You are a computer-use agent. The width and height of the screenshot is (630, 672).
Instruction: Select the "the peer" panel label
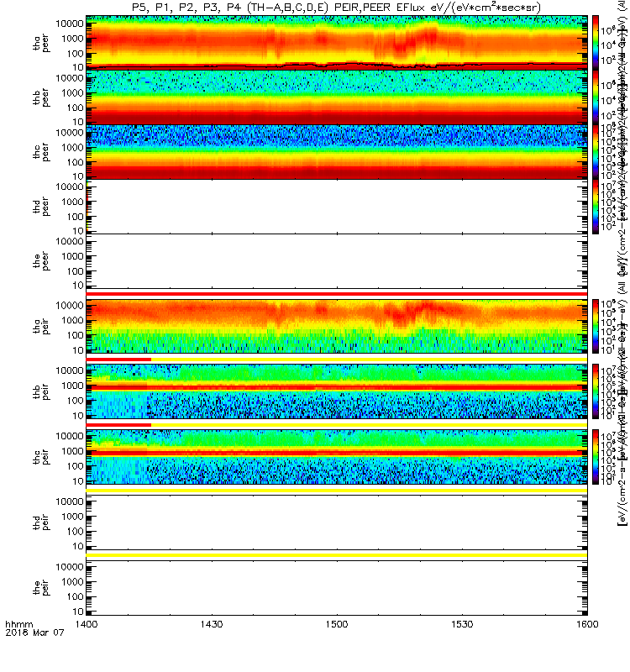point(41,261)
